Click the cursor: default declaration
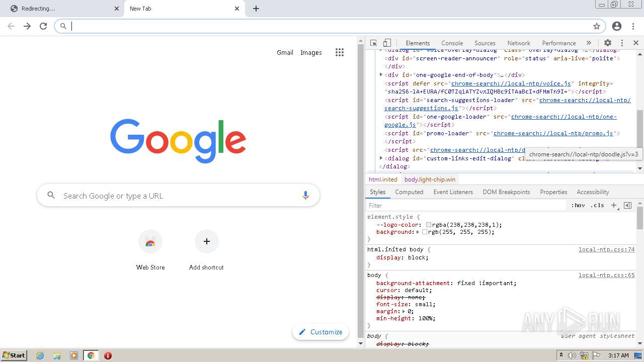The height and width of the screenshot is (362, 644). coord(404,290)
